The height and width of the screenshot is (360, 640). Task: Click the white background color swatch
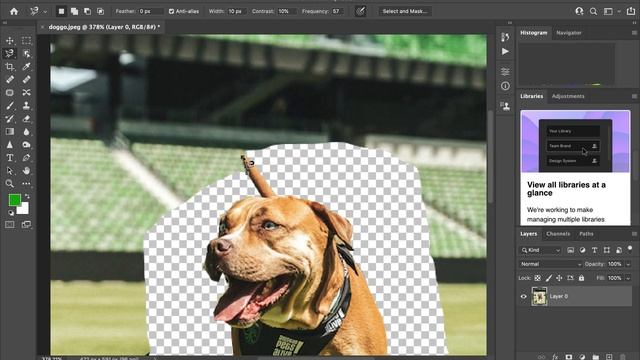click(x=24, y=210)
